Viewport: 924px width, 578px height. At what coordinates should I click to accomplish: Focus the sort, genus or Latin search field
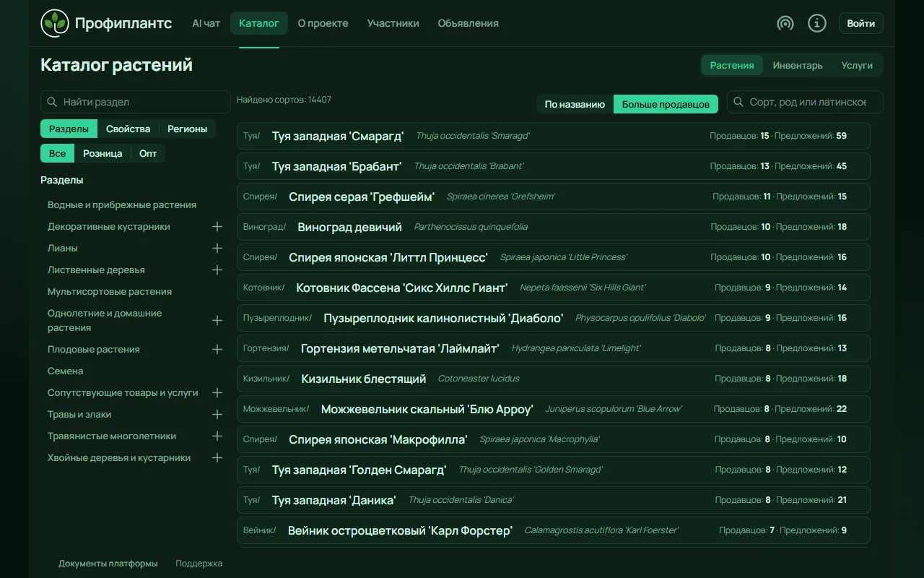[x=805, y=102]
